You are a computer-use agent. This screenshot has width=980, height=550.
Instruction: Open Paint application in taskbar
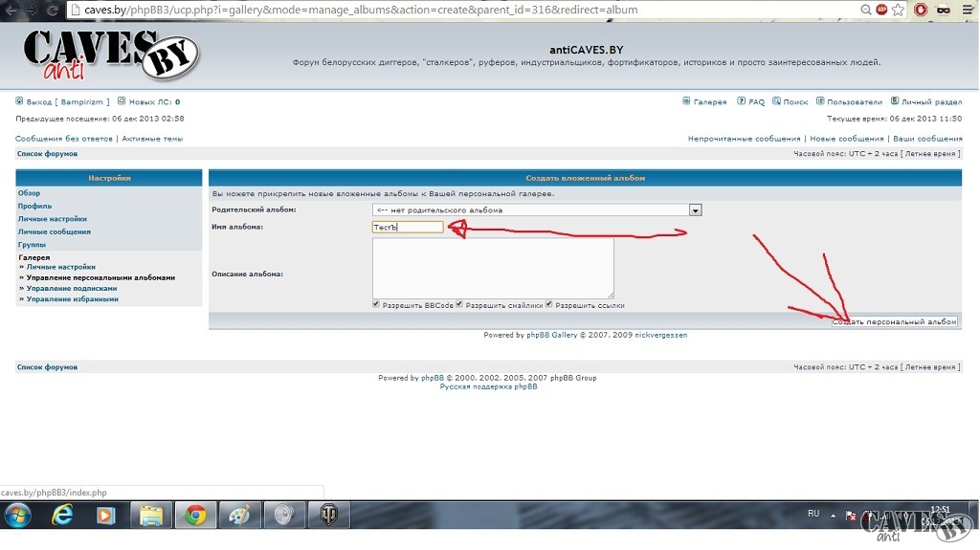[x=239, y=516]
